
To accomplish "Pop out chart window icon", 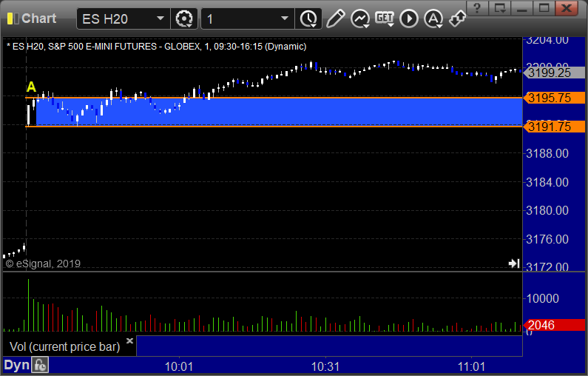I will [499, 8].
